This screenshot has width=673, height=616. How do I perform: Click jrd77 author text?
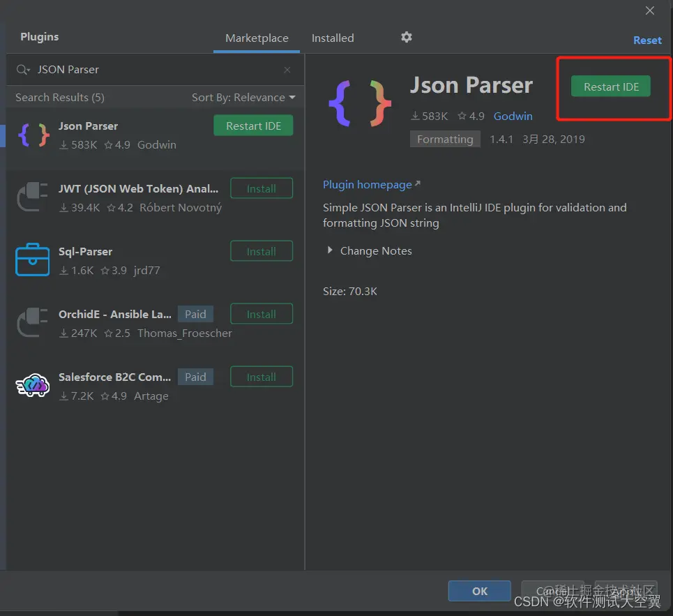[x=146, y=271]
